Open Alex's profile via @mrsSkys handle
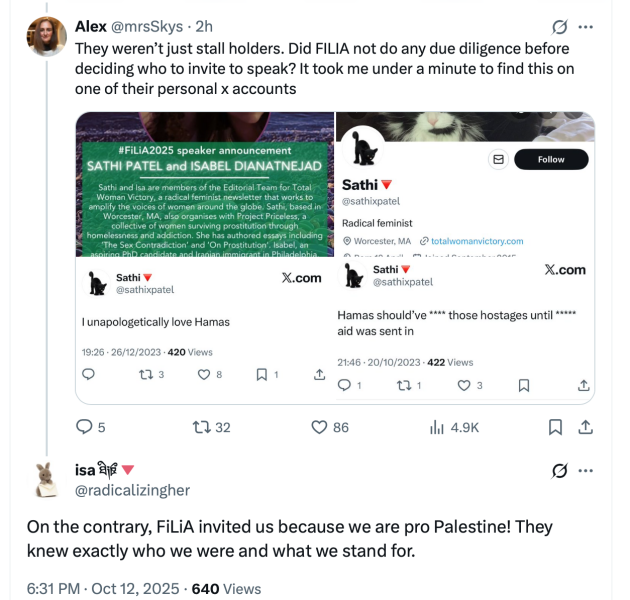The width and height of the screenshot is (630, 600). (x=149, y=26)
